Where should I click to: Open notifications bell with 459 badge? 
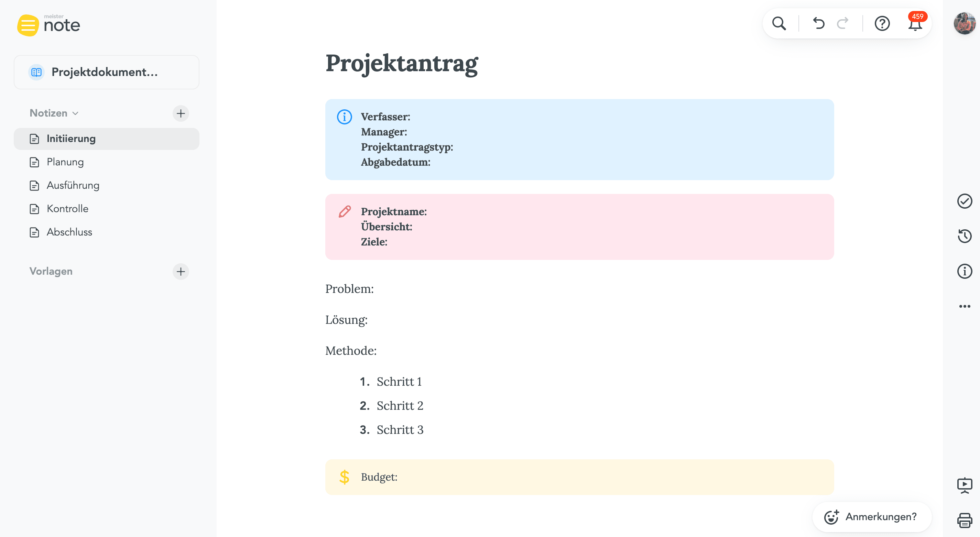click(915, 24)
